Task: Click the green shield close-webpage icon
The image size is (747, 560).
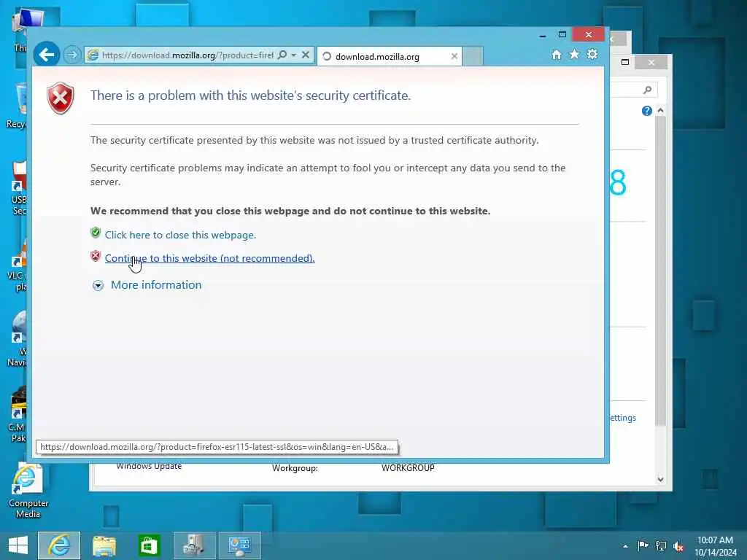Action: point(96,233)
